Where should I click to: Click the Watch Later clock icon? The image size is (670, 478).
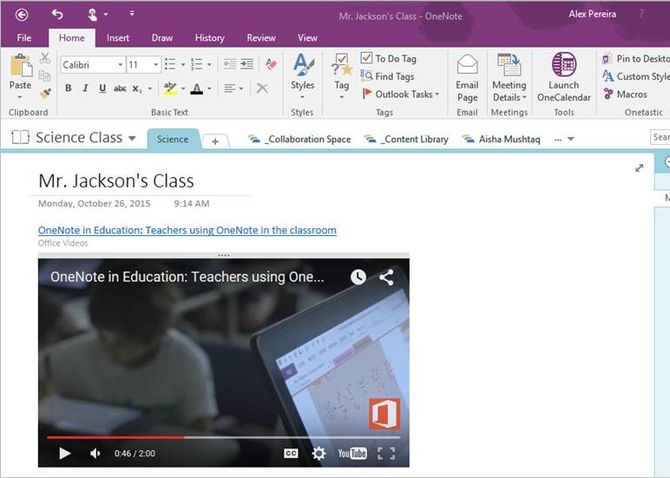358,277
